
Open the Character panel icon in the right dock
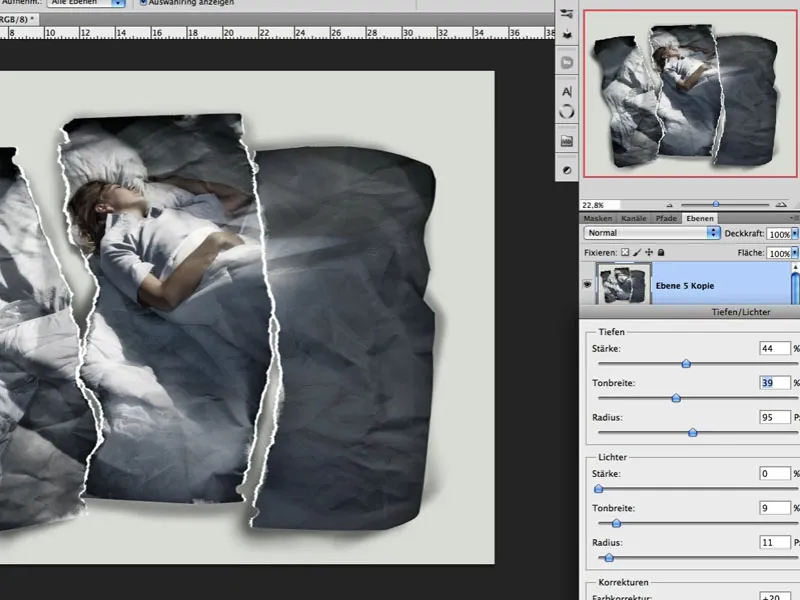click(569, 89)
